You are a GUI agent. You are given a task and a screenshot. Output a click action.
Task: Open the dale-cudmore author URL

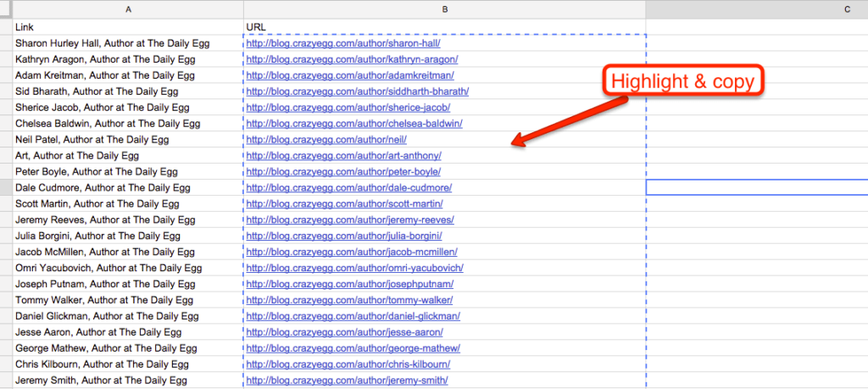(x=348, y=187)
